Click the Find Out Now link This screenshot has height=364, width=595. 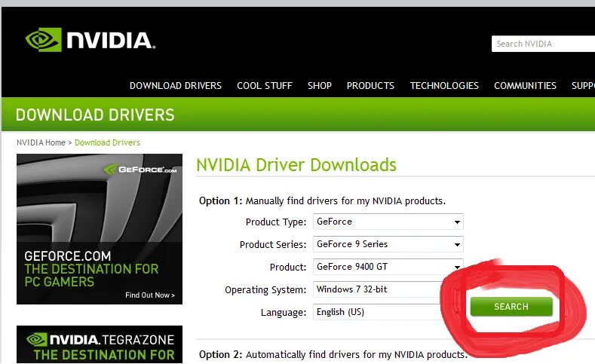pyautogui.click(x=150, y=295)
